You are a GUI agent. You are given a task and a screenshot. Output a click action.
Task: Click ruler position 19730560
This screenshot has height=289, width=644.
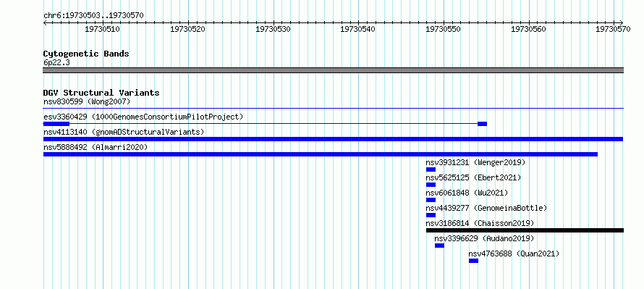[x=528, y=29]
